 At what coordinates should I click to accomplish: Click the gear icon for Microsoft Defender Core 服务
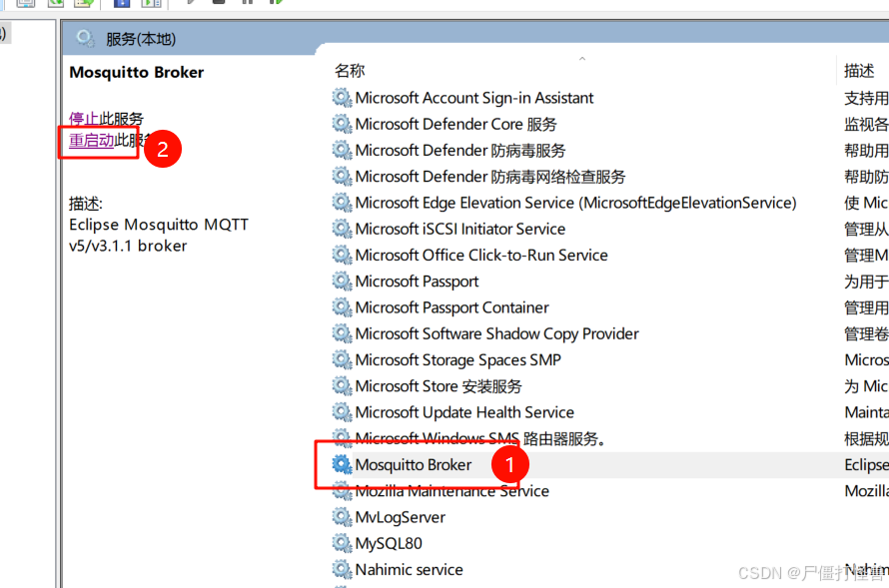pyautogui.click(x=342, y=124)
